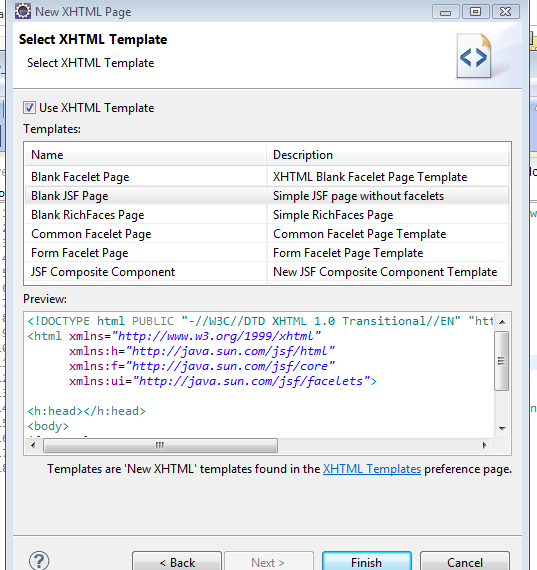Viewport: 537px width, 570px height.
Task: Go back with the Back button
Action: 177,562
